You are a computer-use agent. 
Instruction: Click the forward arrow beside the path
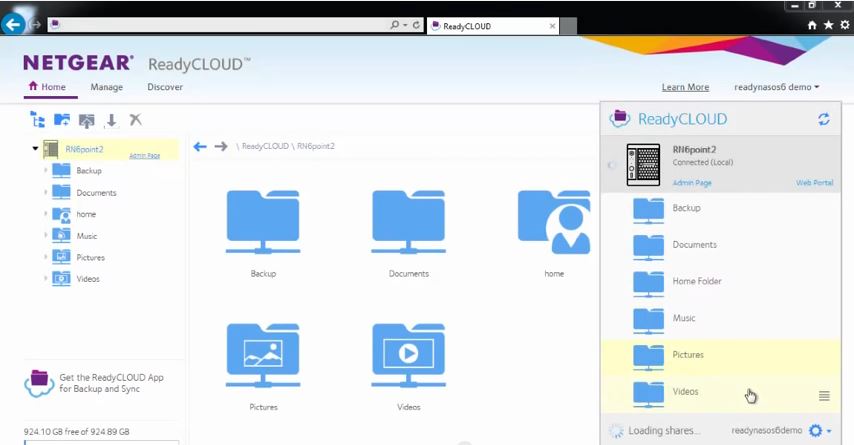[221, 146]
